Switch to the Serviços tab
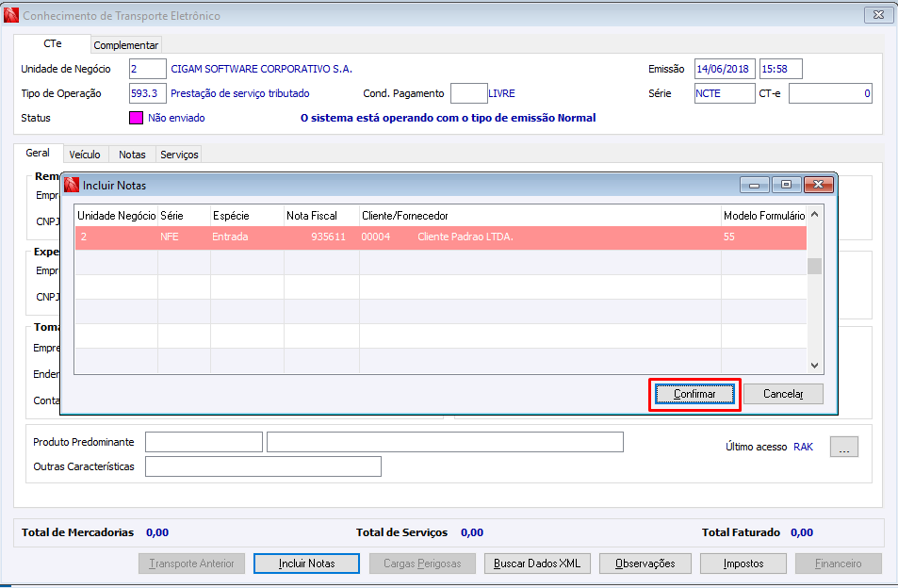The image size is (898, 588). click(179, 155)
